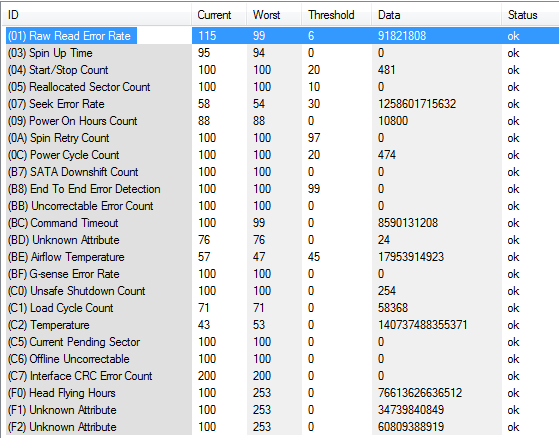This screenshot has height=438, width=559.
Task: Select the (F0) Head Flying Hours row
Action: (281, 393)
